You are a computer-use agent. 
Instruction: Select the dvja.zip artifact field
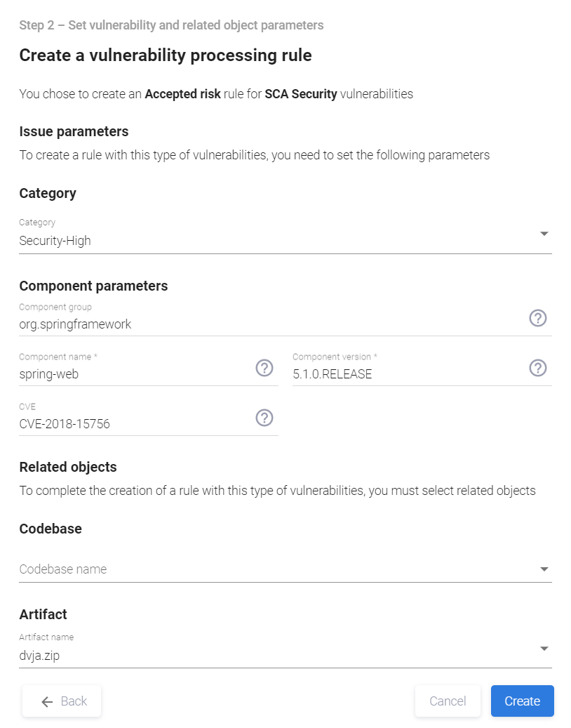[40, 656]
